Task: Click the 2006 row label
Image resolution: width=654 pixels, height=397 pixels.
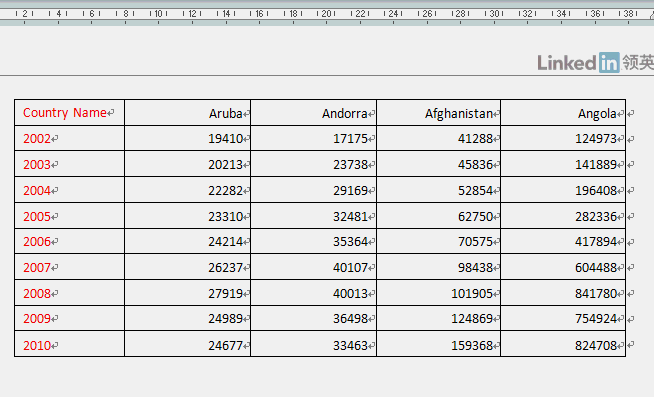Action: 37,241
